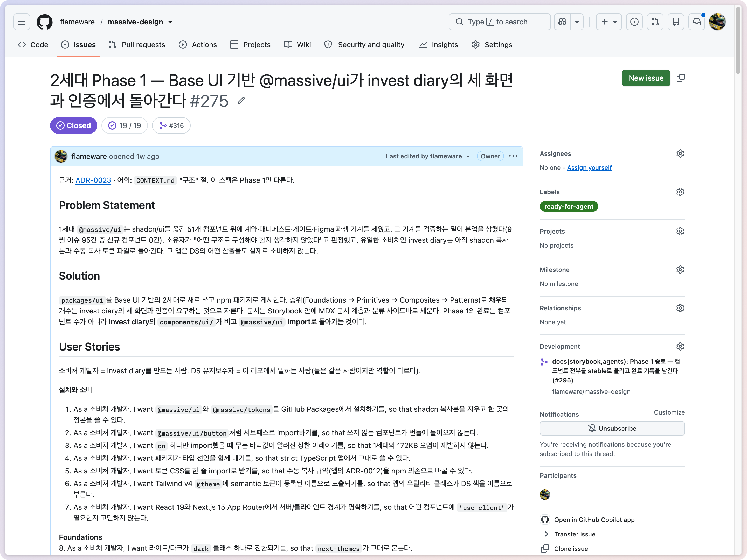Click the Closed status badge
Image resolution: width=747 pixels, height=560 pixels.
(74, 125)
